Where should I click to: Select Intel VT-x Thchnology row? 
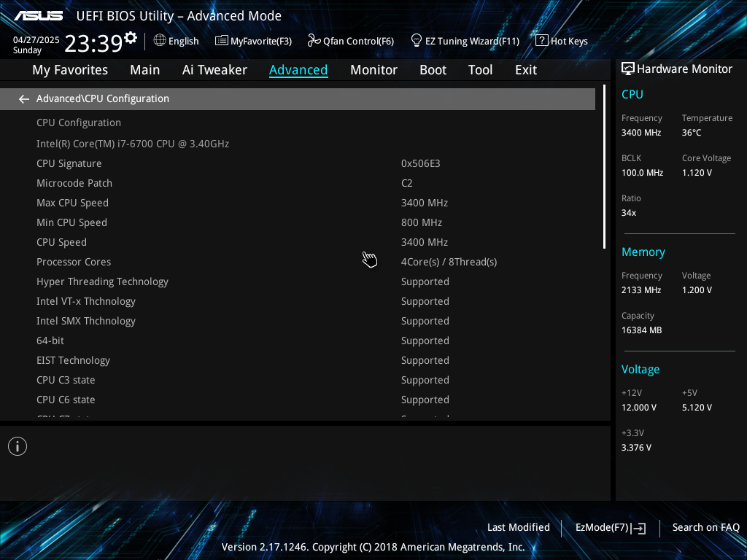(298, 301)
